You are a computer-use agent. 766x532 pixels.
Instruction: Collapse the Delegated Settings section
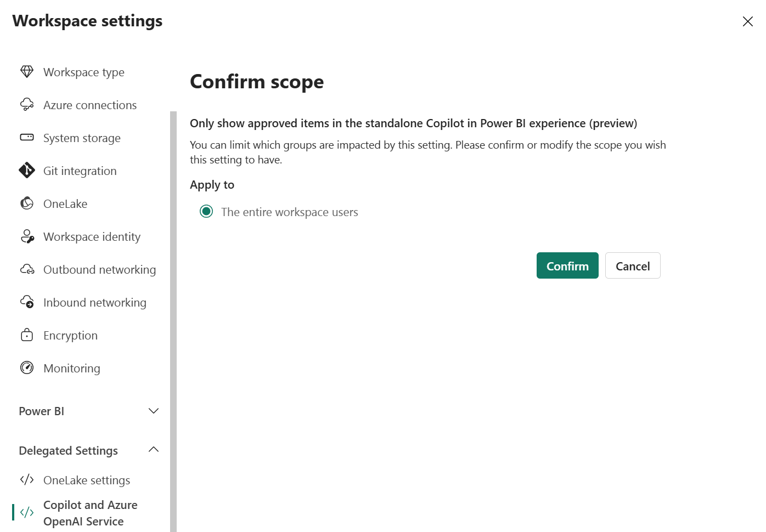(154, 450)
